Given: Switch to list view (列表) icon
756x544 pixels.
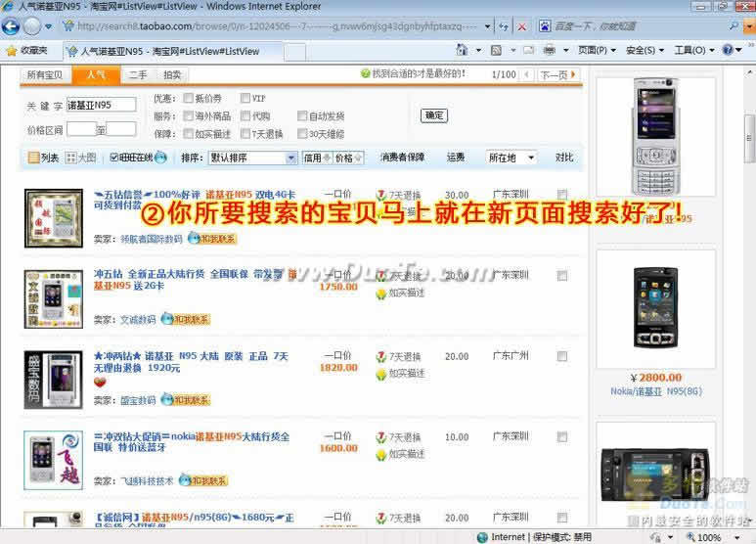Looking at the screenshot, I should tap(43, 158).
